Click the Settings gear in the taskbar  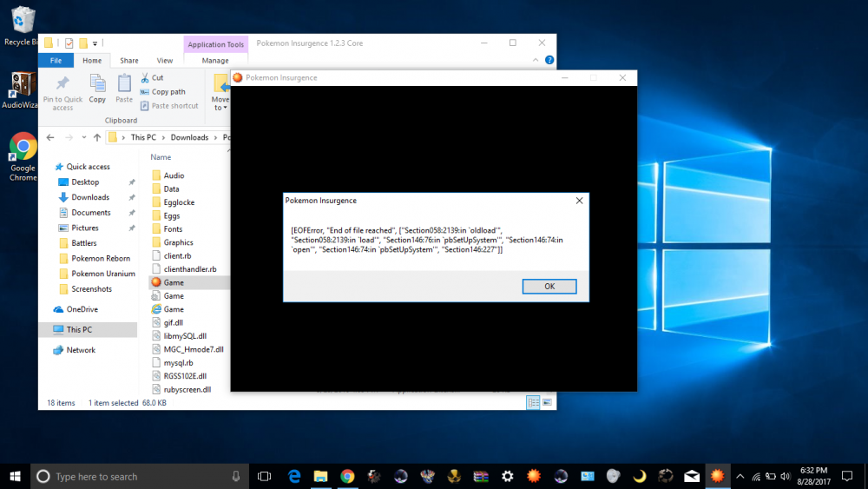[x=507, y=476]
